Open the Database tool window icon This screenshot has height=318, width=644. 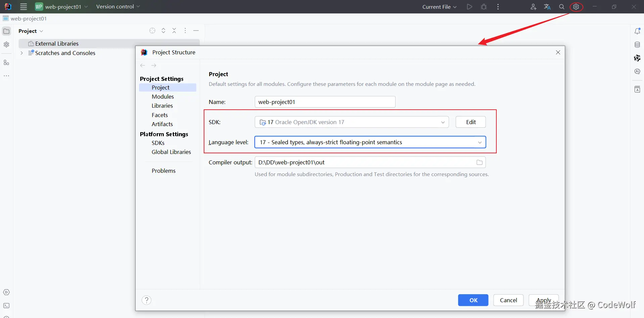637,45
